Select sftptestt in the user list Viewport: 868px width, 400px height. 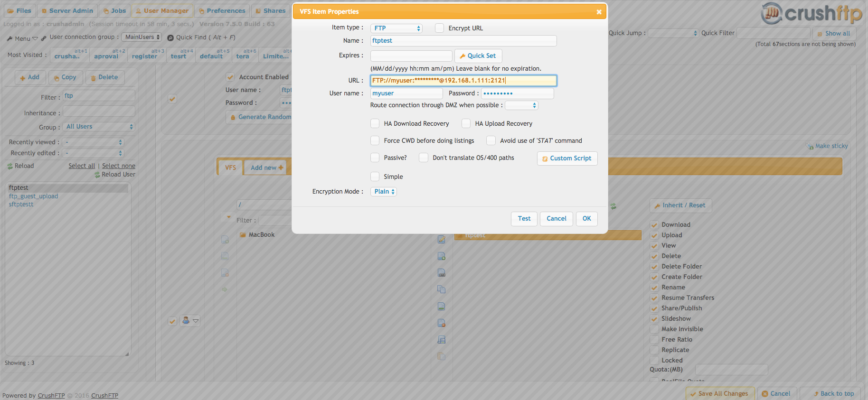click(21, 205)
